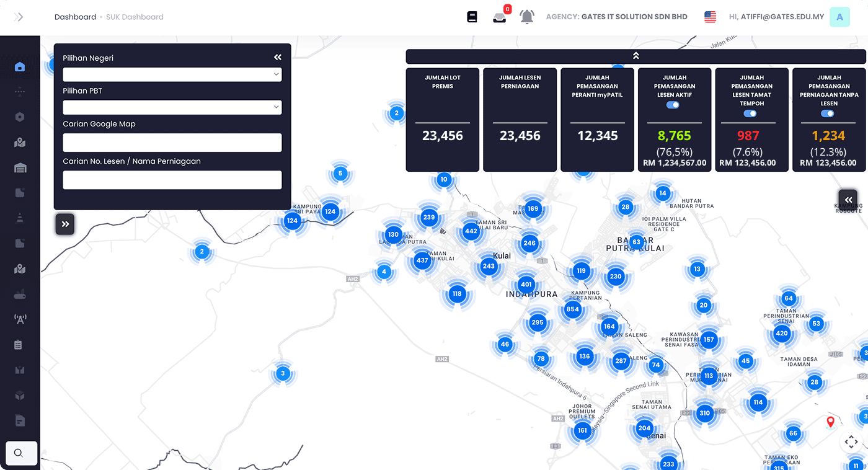Click the notebook icon in top bar
The width and height of the screenshot is (868, 470).
pos(472,16)
